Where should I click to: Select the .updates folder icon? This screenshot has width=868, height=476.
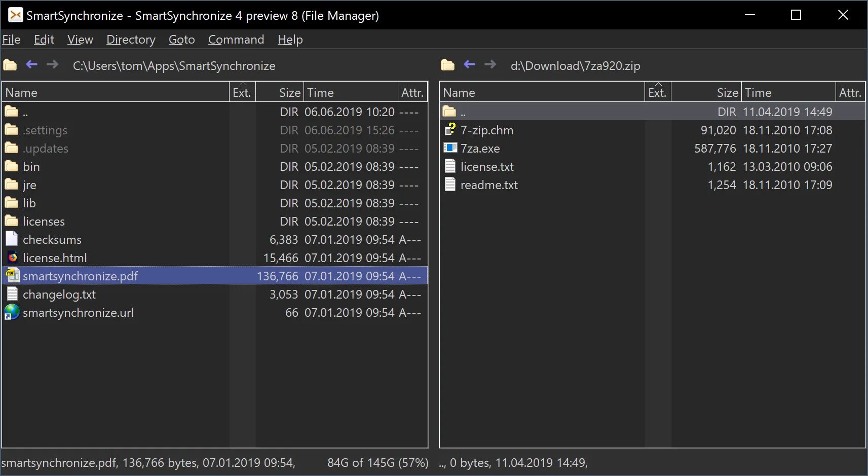coord(12,148)
